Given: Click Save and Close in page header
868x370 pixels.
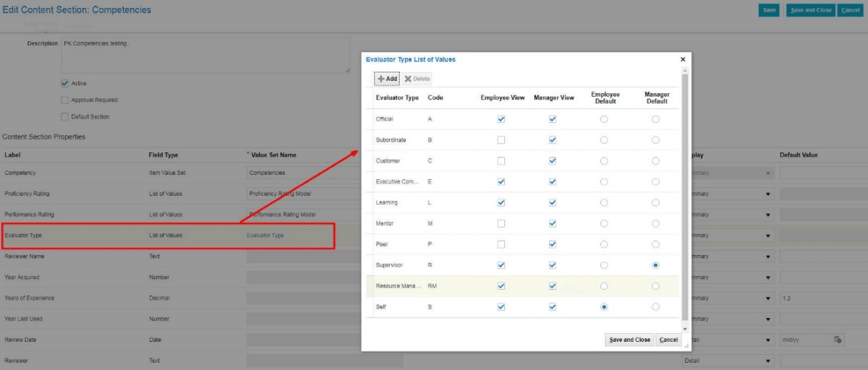Looking at the screenshot, I should 811,10.
